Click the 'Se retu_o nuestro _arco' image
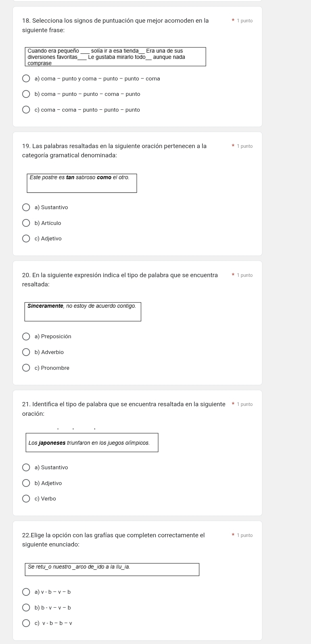The height and width of the screenshot is (644, 311). point(112,569)
